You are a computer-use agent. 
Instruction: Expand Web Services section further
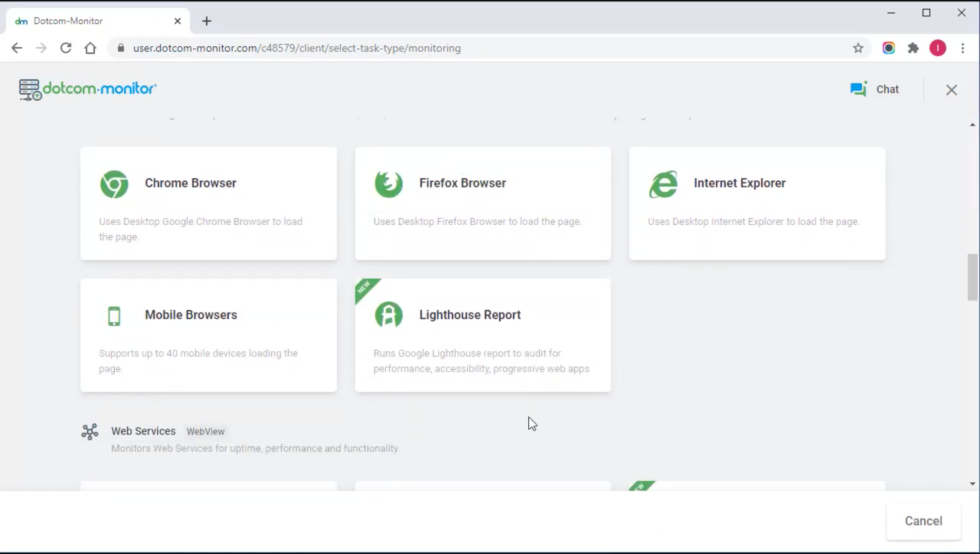click(143, 431)
